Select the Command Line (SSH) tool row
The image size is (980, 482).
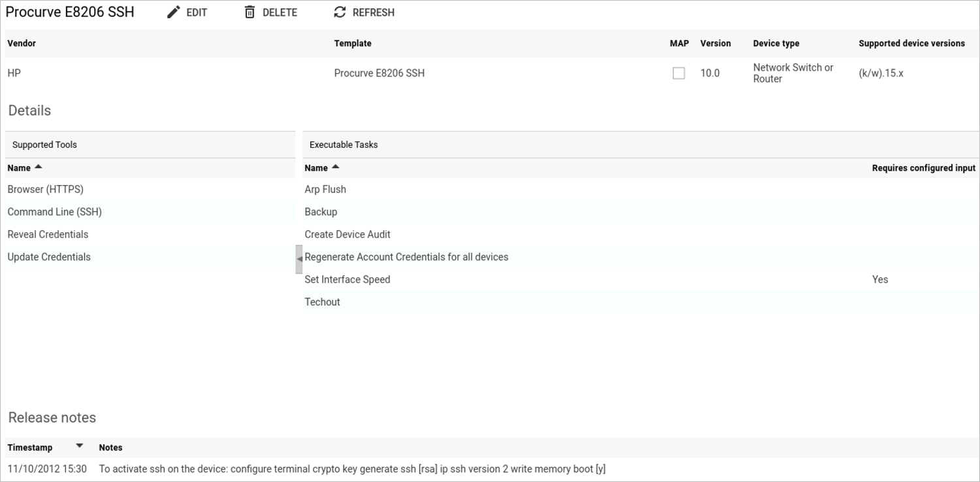[x=150, y=212]
